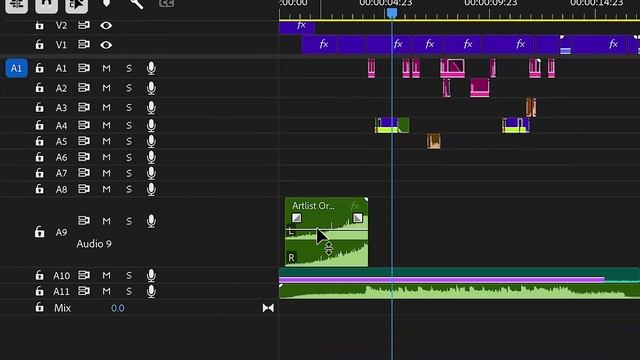Click the blue A1 source patch button
Screen dimensions: 640x360
[16, 68]
